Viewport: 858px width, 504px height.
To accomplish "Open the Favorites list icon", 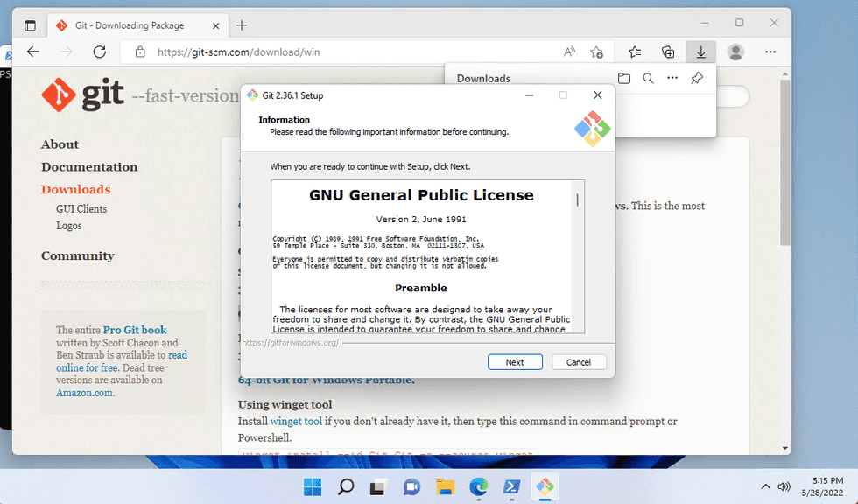I will pos(635,52).
